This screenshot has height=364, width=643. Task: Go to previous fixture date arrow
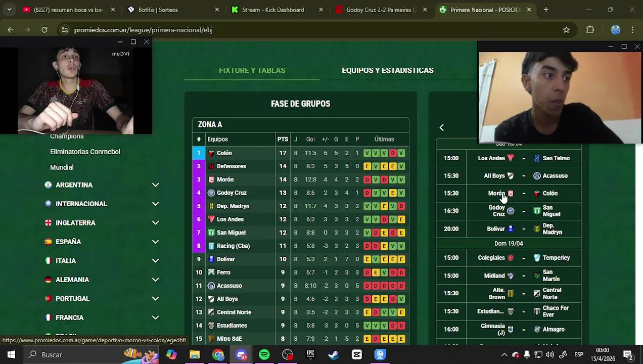(x=441, y=127)
